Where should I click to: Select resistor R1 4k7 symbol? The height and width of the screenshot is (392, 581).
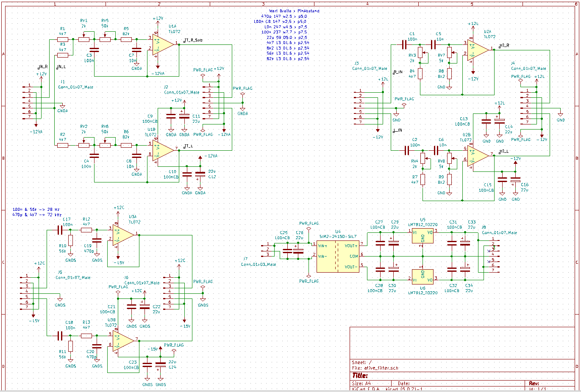[x=63, y=39]
